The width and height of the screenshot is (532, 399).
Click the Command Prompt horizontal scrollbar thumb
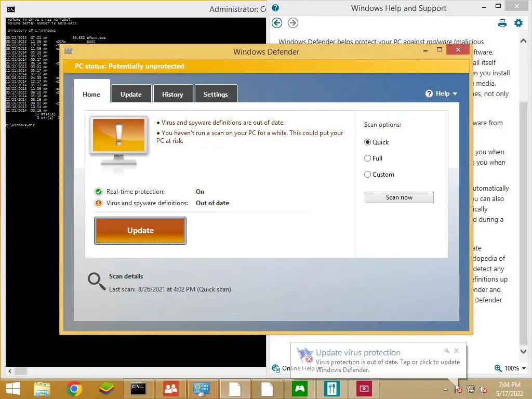[x=21, y=371]
